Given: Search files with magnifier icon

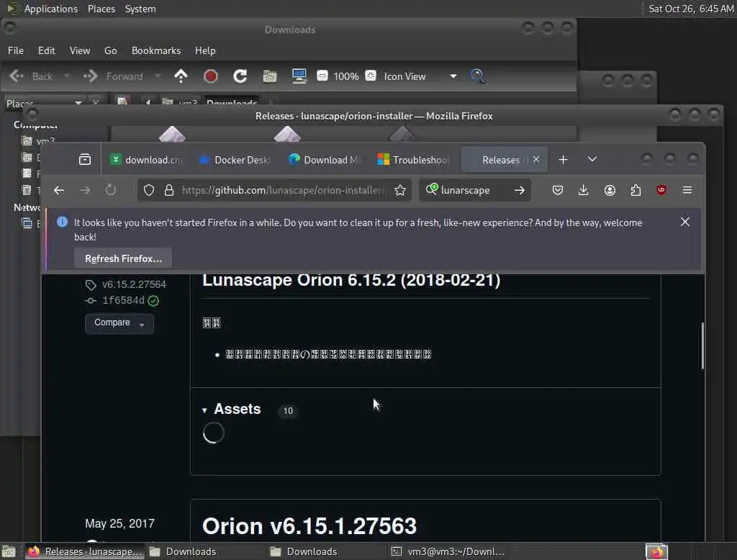Looking at the screenshot, I should (478, 76).
